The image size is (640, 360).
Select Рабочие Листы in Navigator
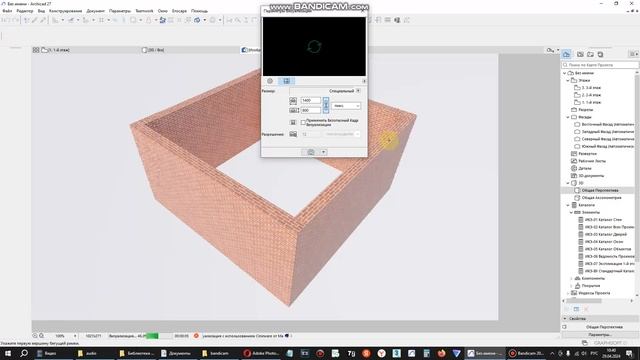[588, 161]
